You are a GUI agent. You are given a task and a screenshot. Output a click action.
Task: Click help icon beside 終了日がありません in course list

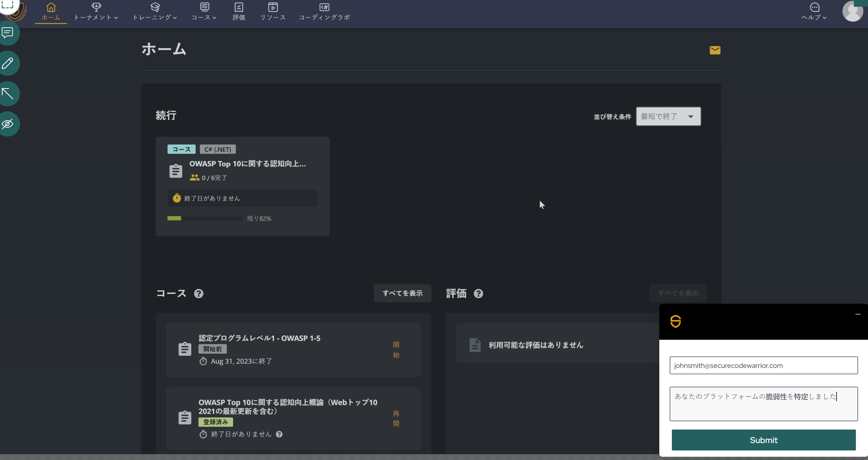279,434
